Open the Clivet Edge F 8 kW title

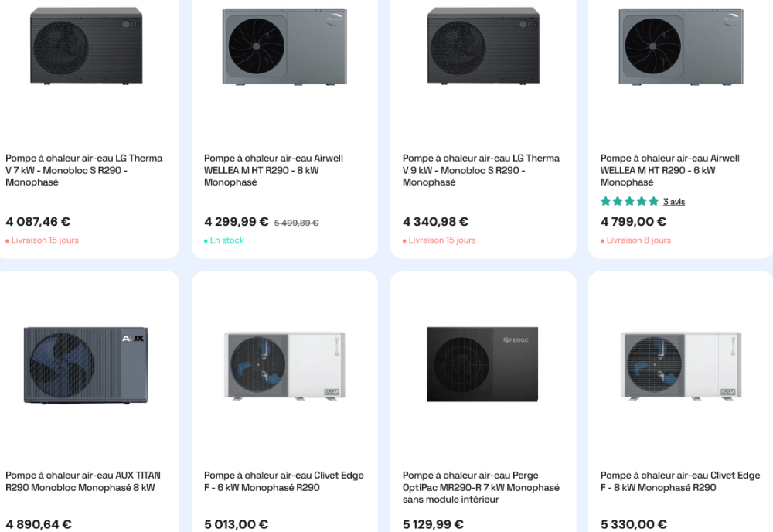(680, 481)
